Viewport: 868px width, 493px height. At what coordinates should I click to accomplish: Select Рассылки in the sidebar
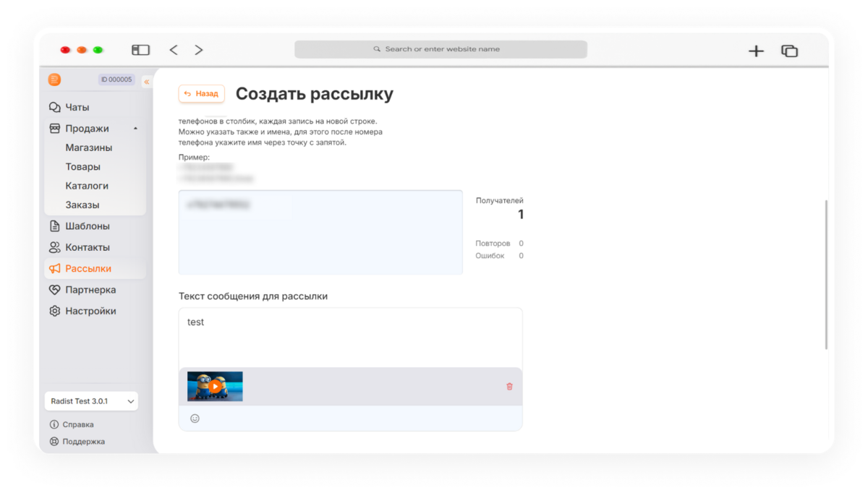pos(95,268)
